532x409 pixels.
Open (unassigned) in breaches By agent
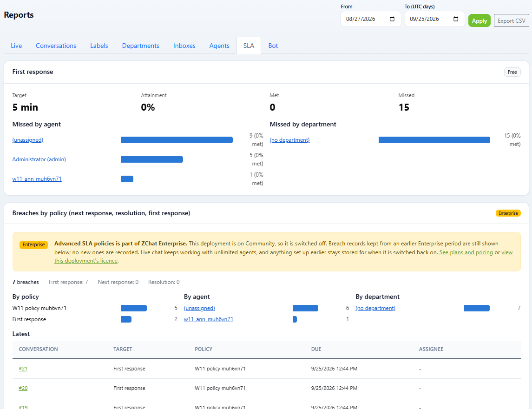(x=199, y=308)
